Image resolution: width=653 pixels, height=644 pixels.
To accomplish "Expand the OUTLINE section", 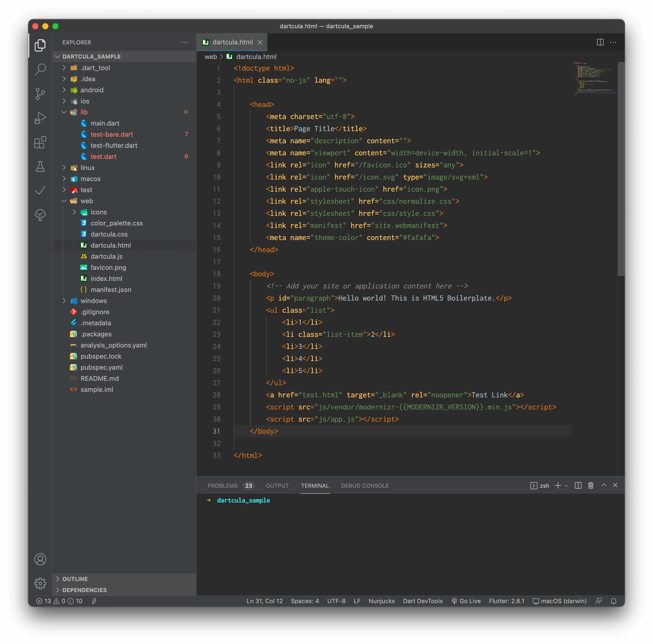I will 75,579.
